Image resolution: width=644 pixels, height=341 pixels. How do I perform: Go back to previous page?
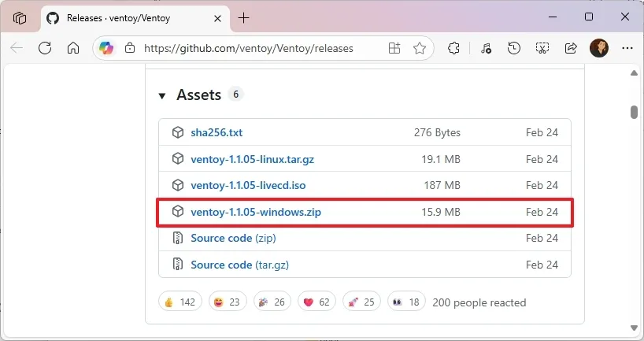(17, 48)
